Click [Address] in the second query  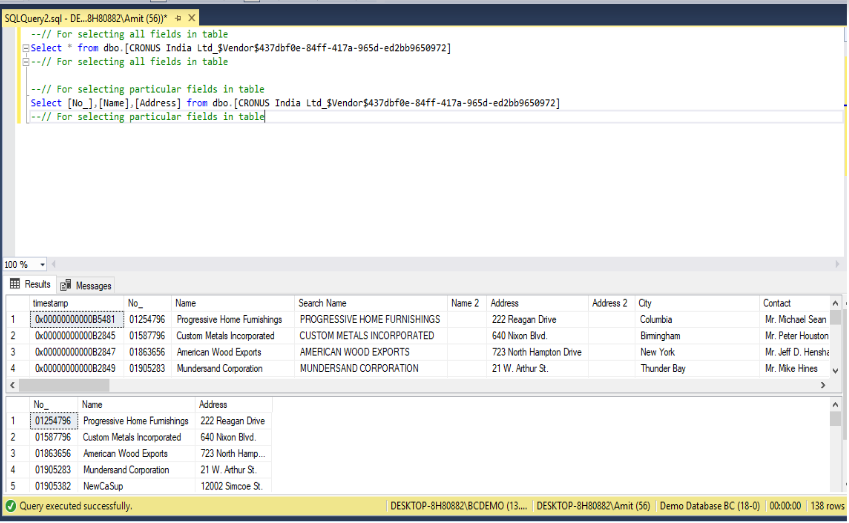[158, 103]
